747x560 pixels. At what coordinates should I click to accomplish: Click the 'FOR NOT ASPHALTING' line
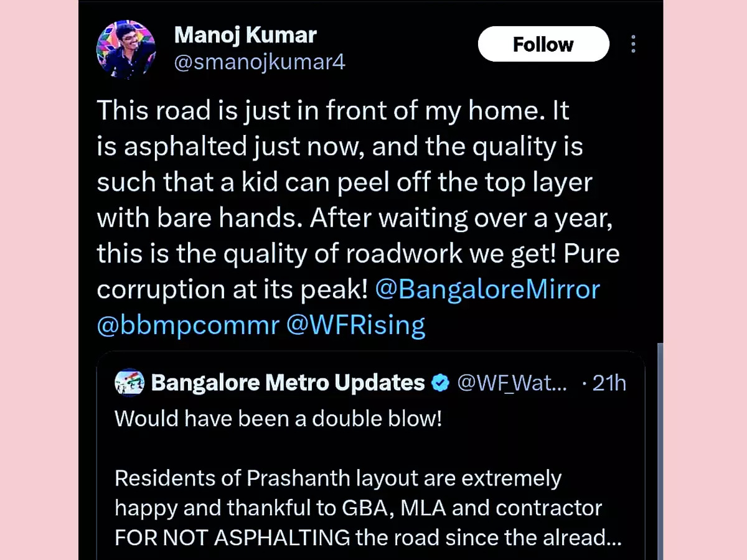[x=368, y=536]
